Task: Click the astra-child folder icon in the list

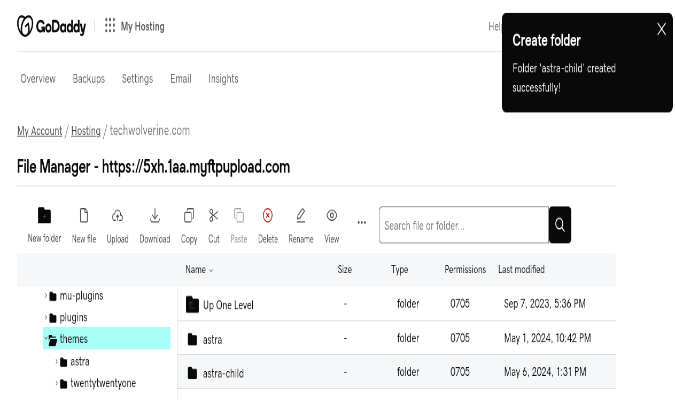Action: click(x=192, y=373)
